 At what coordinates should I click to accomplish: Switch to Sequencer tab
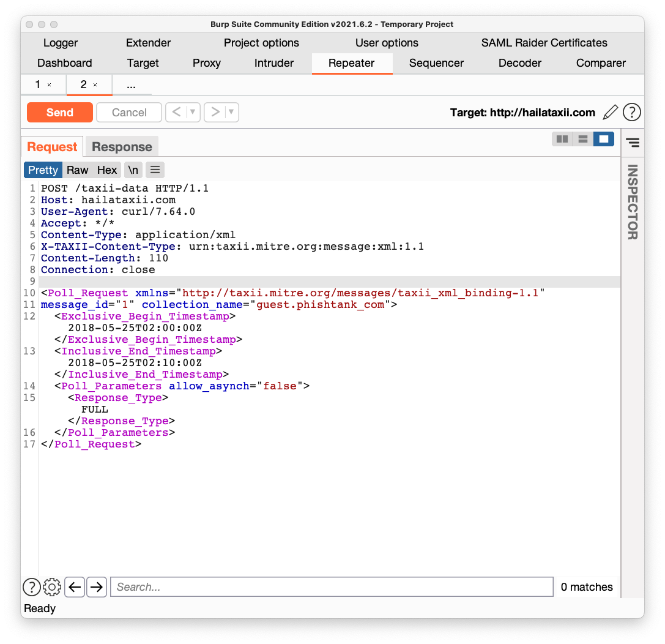pos(436,63)
